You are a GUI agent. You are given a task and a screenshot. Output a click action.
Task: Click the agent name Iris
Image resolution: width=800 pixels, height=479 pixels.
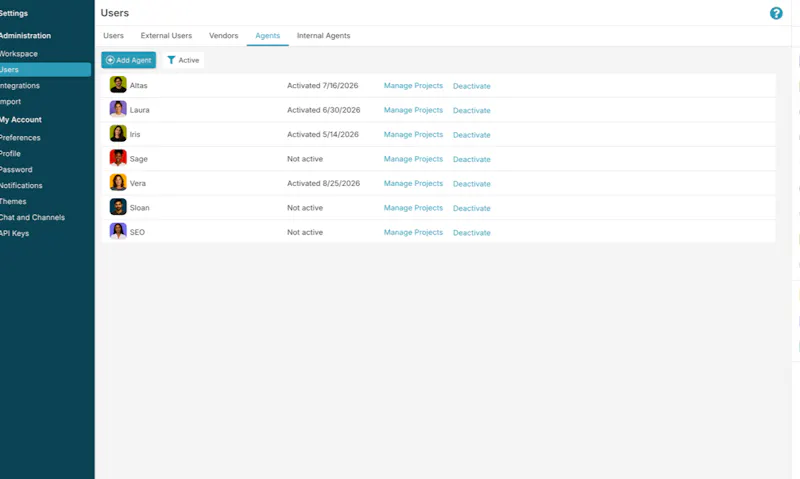(135, 135)
